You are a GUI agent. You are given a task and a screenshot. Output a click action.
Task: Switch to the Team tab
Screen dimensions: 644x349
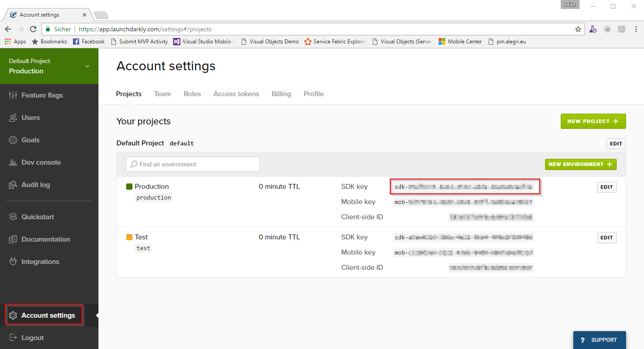coord(162,94)
